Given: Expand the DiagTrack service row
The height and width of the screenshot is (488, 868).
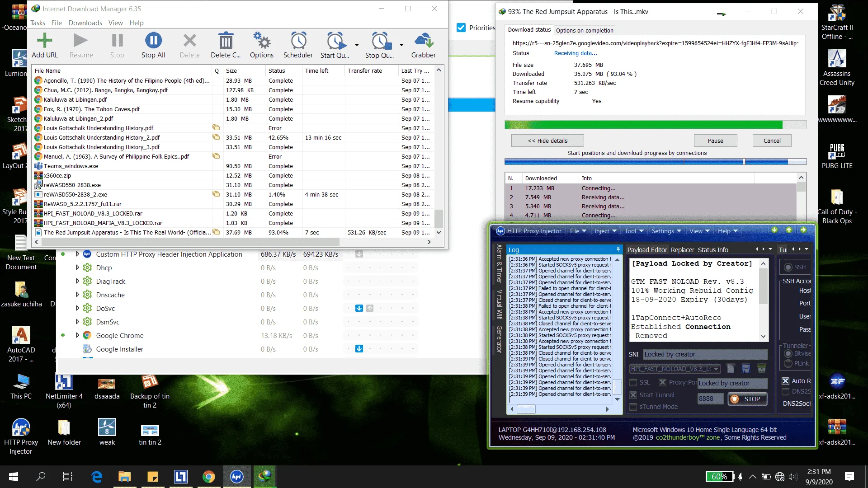Looking at the screenshot, I should click(x=77, y=281).
